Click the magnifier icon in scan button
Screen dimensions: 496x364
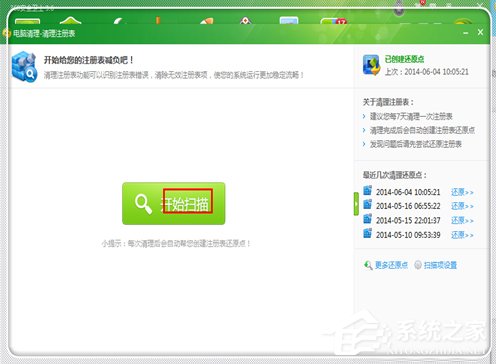tap(143, 204)
